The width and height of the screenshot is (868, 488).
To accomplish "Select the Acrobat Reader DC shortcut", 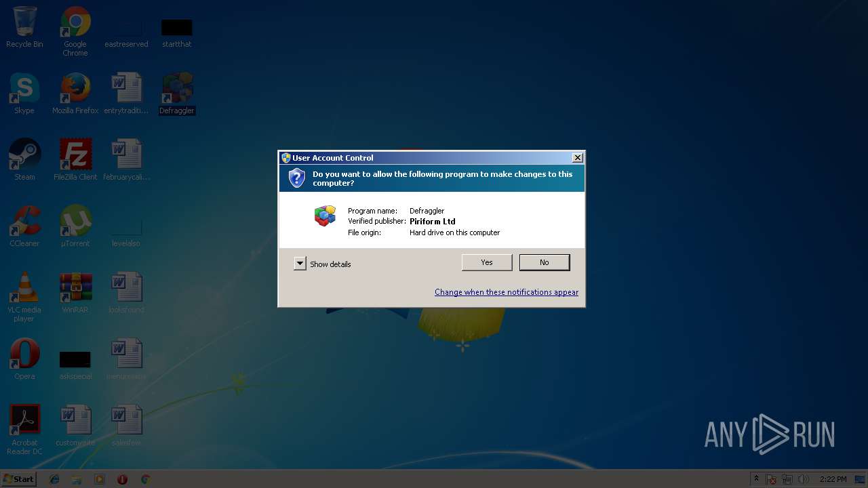I will 24,430.
